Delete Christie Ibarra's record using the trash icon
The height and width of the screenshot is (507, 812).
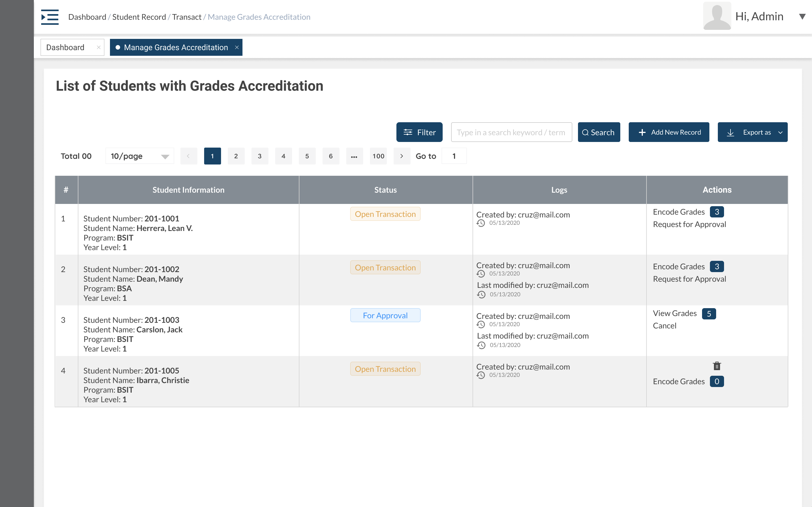click(x=717, y=366)
